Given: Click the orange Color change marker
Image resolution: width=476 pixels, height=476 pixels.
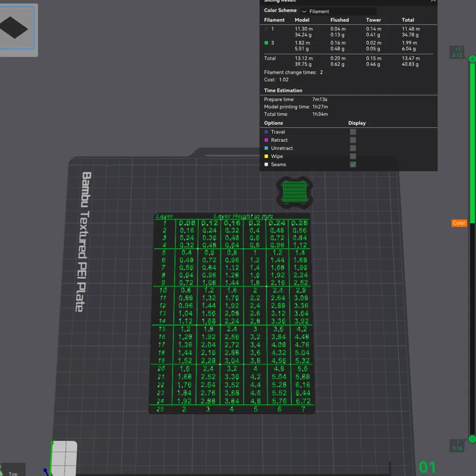Looking at the screenshot, I should 459,223.
